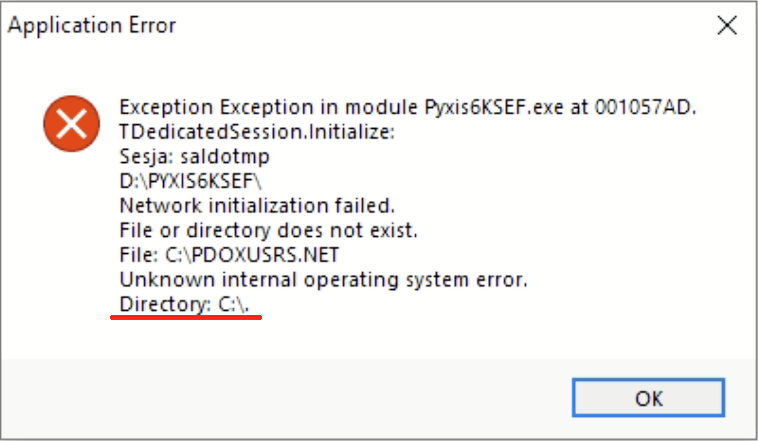The image size is (758, 441).
Task: Click 'Network initialization failed.' message
Action: (x=256, y=206)
